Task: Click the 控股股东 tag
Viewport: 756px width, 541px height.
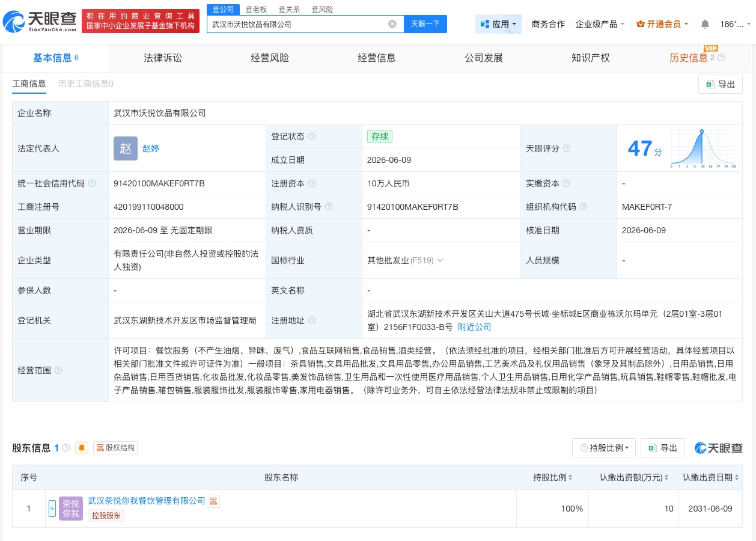Action: pos(106,515)
